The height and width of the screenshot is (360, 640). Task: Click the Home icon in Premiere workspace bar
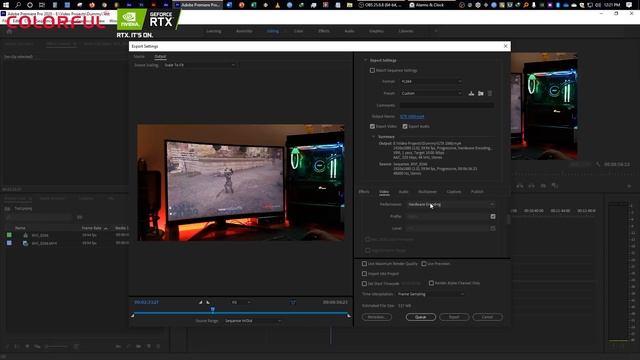point(9,31)
